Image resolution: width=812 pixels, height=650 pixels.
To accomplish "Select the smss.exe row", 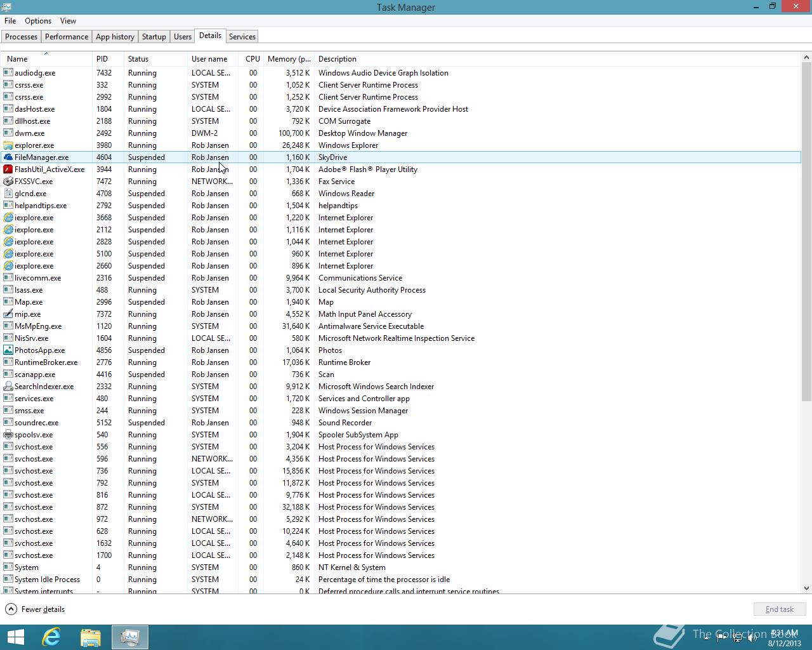I will coord(401,410).
